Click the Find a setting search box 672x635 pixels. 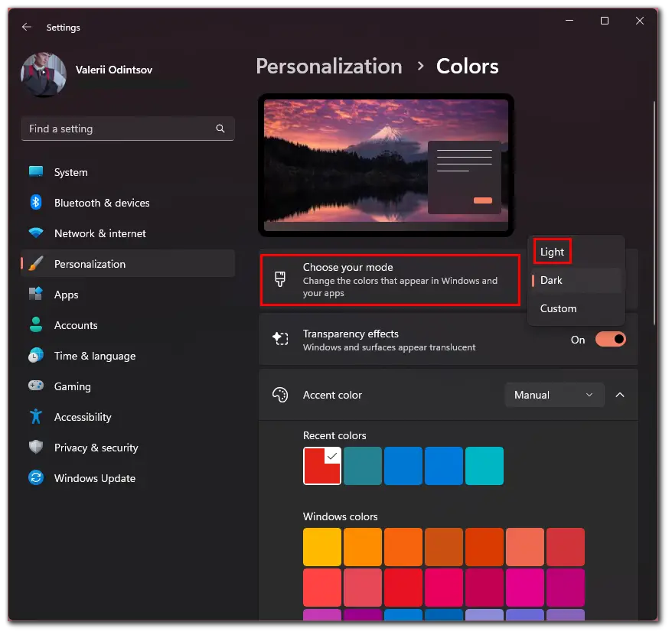coord(128,129)
